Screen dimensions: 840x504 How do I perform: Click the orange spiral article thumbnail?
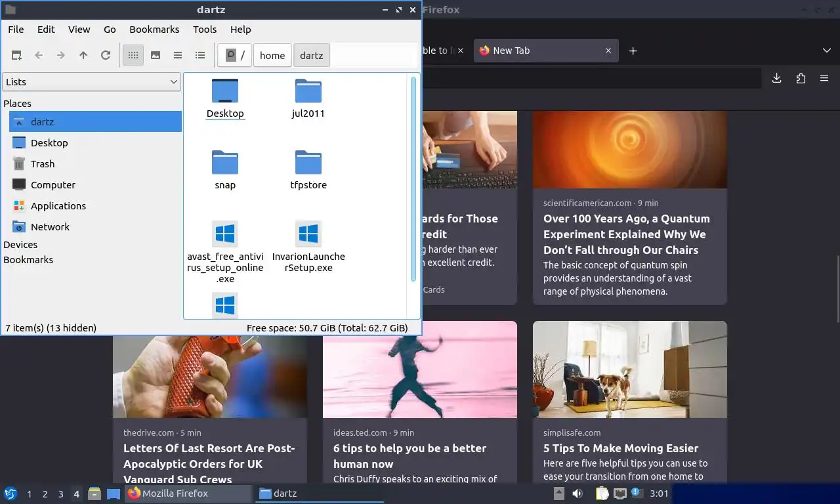click(x=630, y=150)
